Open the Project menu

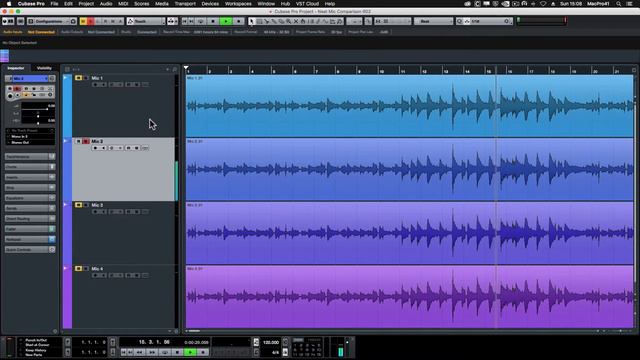pos(86,4)
